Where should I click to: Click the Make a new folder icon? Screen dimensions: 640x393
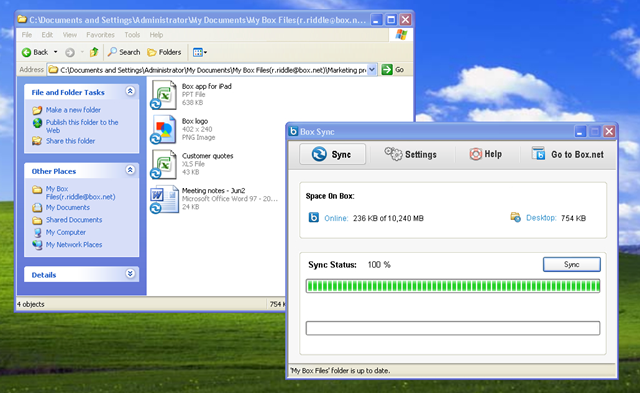click(x=37, y=110)
